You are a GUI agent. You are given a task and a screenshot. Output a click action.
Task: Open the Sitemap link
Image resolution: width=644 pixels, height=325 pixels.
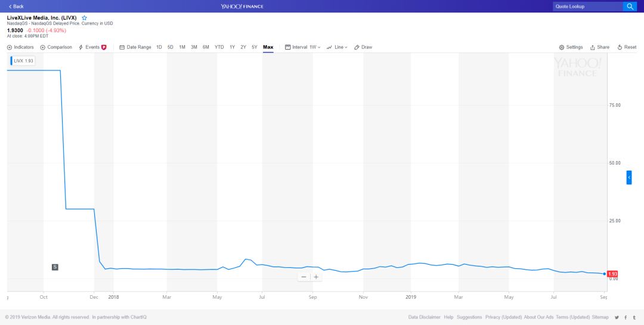600,317
